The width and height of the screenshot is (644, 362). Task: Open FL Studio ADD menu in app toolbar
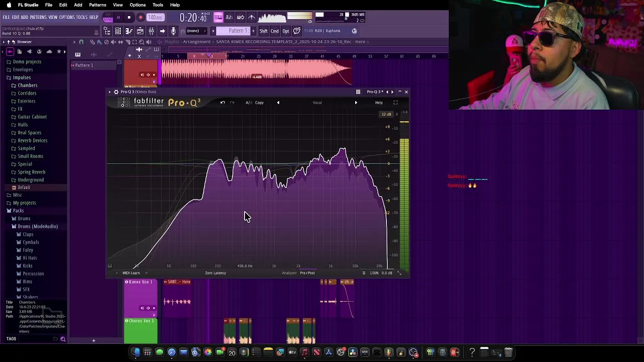coord(24,18)
